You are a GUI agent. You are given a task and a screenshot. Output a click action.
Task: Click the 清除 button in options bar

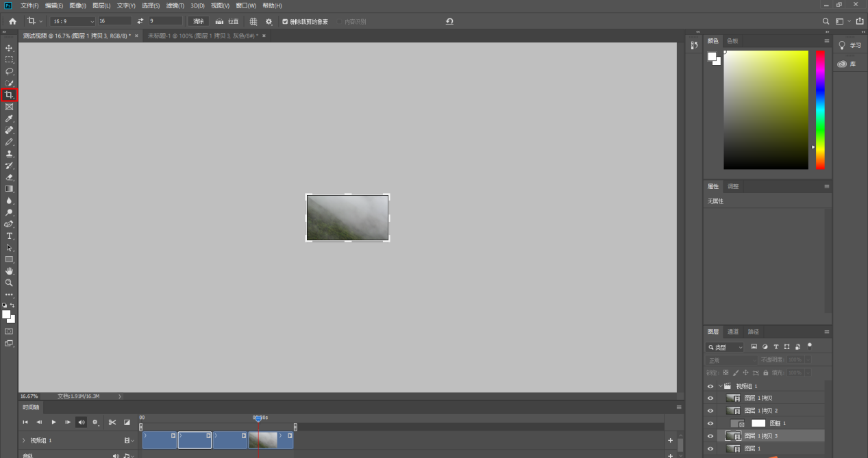(199, 21)
